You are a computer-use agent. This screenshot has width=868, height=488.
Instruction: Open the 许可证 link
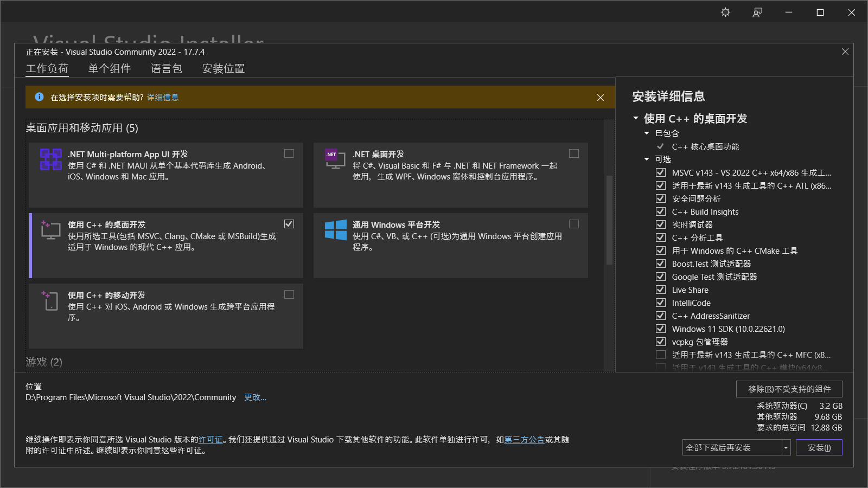tap(210, 440)
